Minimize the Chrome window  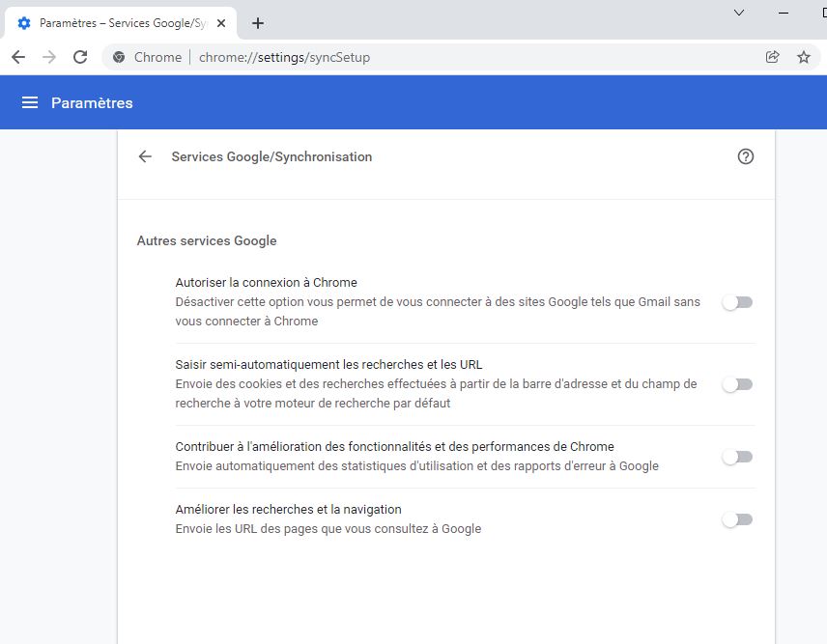(784, 13)
